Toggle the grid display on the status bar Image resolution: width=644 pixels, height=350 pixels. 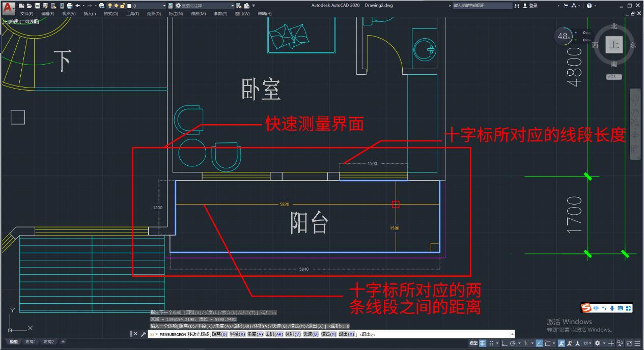pos(482,343)
